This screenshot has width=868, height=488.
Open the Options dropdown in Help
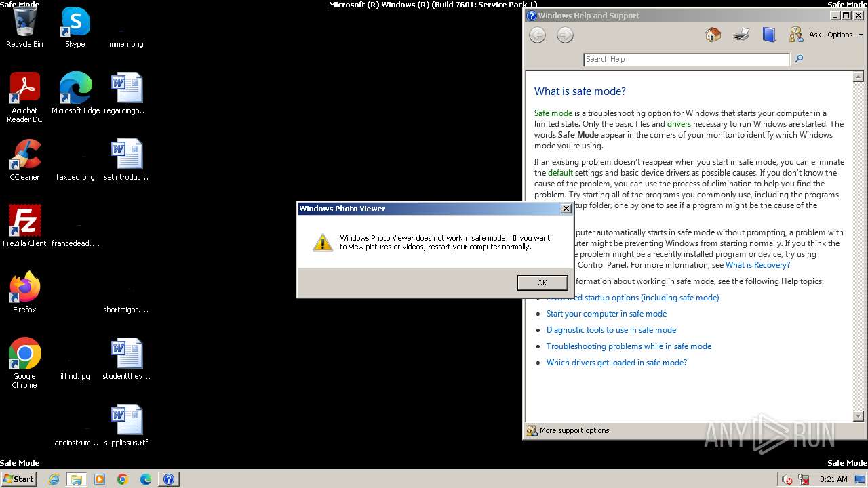coord(844,35)
